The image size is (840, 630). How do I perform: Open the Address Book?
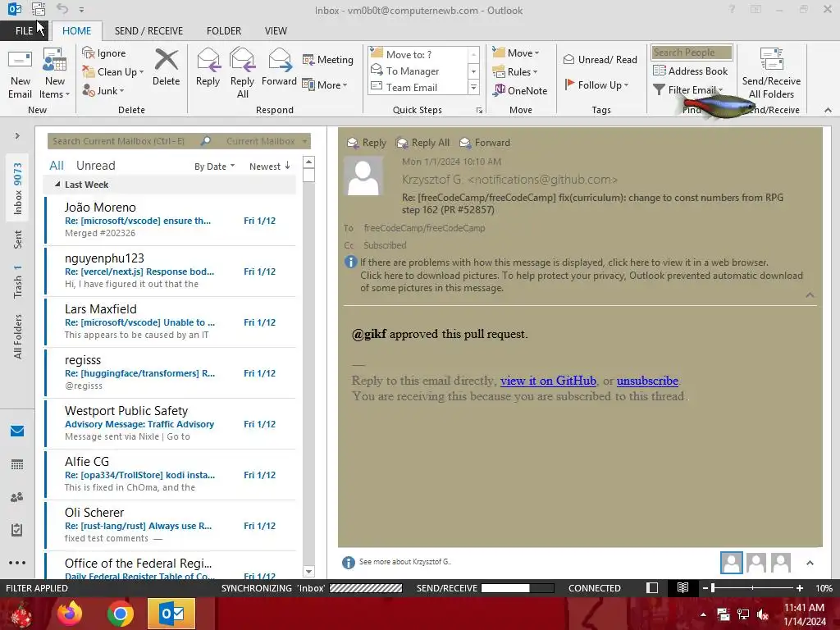[690, 71]
